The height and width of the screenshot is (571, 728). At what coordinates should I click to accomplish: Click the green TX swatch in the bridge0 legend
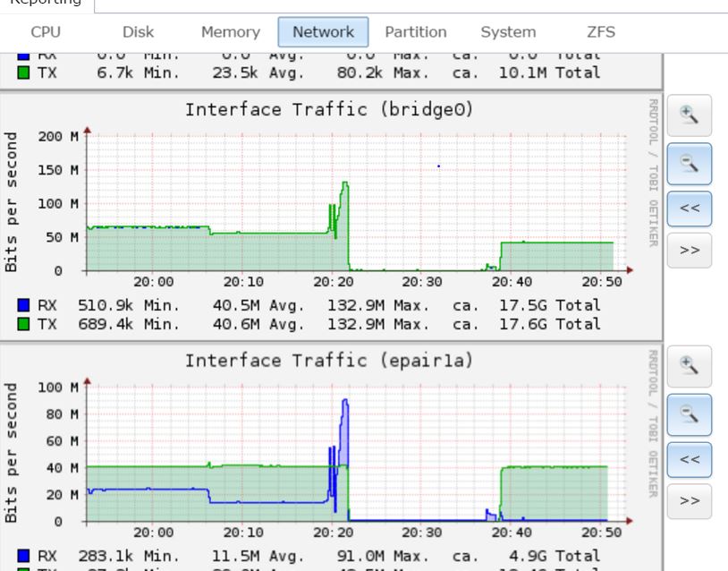pos(23,324)
